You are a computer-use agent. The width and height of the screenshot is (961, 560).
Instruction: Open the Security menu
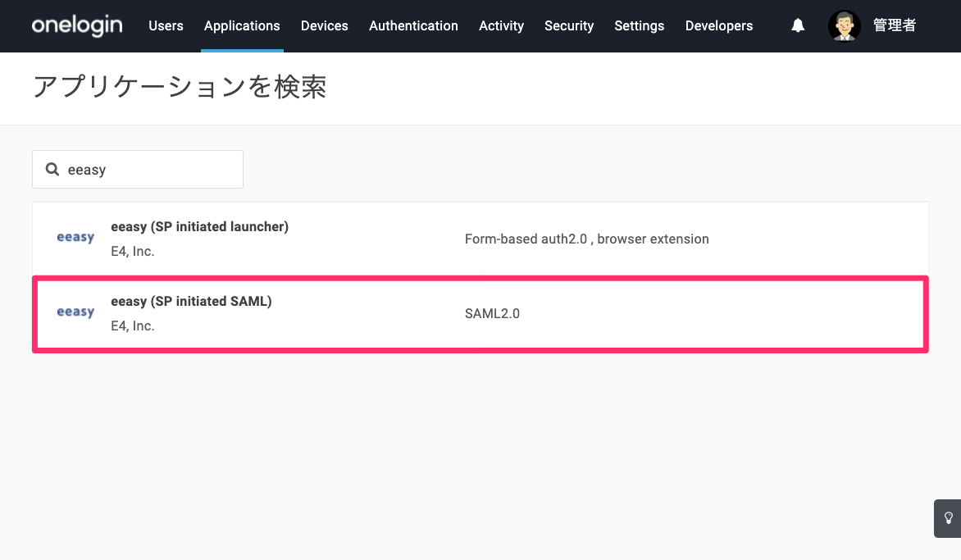(569, 25)
